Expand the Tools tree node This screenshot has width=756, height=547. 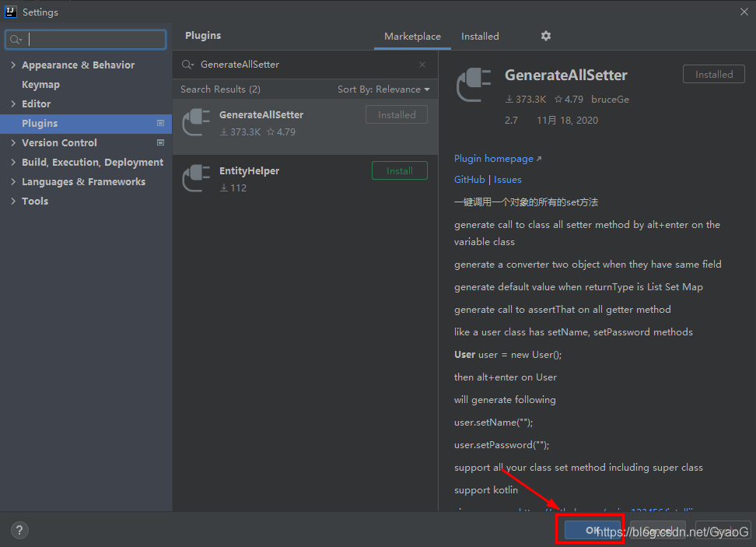tap(13, 201)
